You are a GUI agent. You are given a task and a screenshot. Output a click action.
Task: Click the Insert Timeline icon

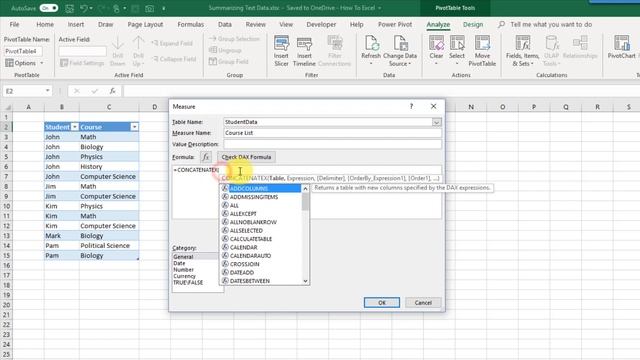304,43
